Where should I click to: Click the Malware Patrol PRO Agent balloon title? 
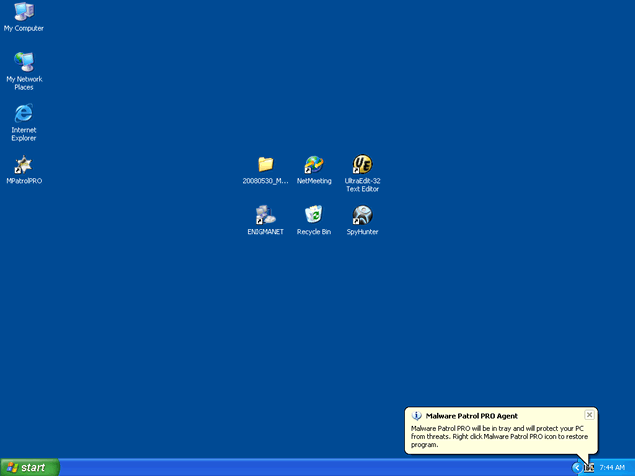[471, 415]
